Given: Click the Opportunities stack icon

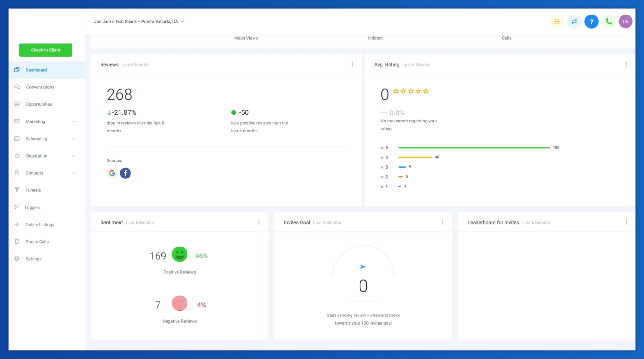Looking at the screenshot, I should [17, 104].
